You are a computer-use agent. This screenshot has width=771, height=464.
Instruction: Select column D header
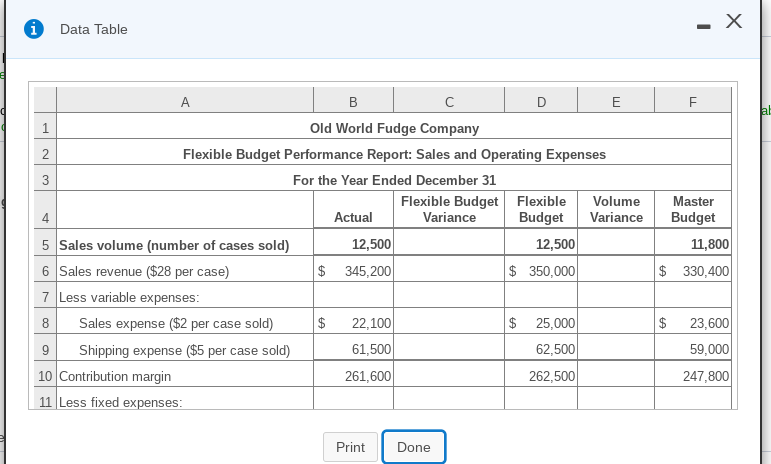[x=541, y=102]
